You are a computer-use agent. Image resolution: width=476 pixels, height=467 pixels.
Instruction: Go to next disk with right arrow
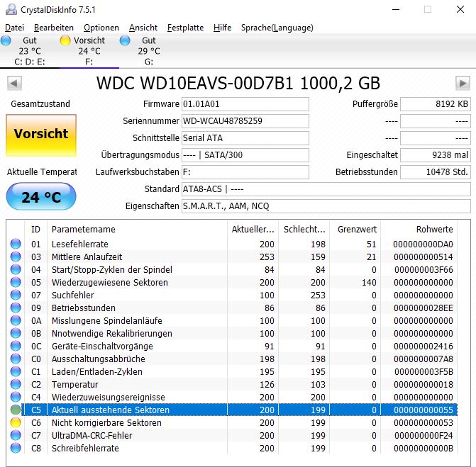[463, 83]
